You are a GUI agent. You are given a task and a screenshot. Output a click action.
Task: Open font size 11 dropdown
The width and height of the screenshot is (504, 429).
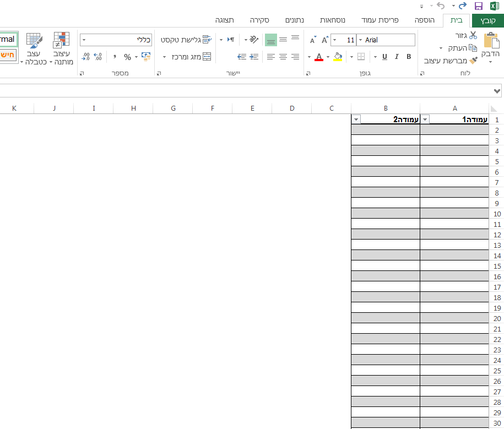click(334, 40)
